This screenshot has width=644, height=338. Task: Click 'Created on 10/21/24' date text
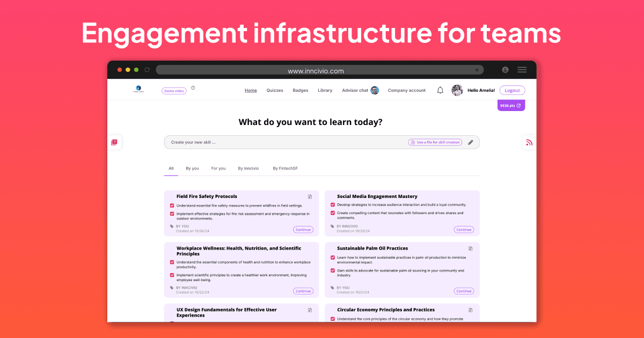click(353, 292)
